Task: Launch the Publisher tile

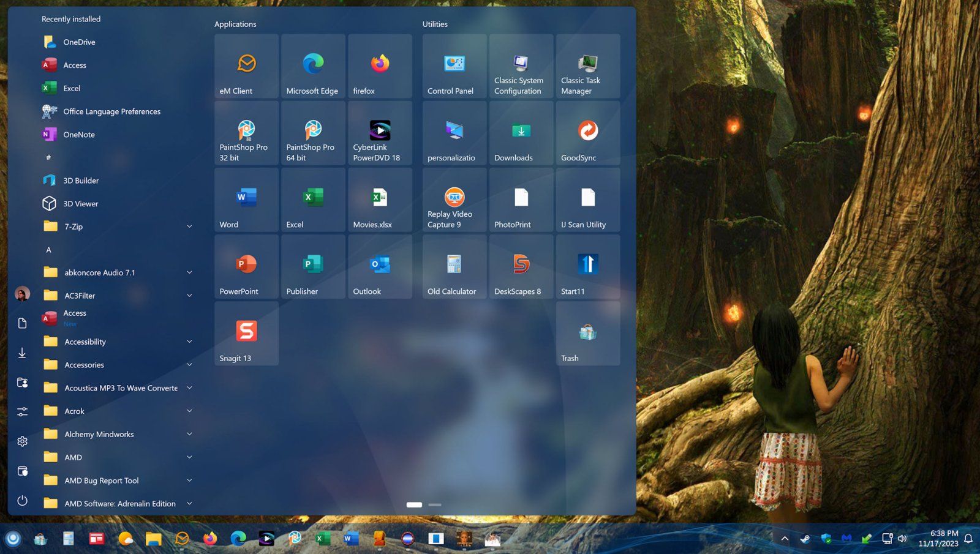Action: click(313, 266)
